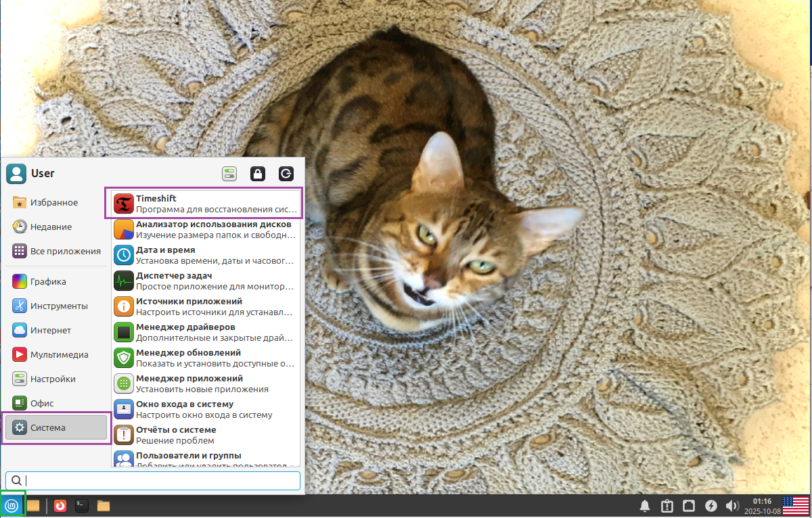Click the power lightning icon in tray

710,505
